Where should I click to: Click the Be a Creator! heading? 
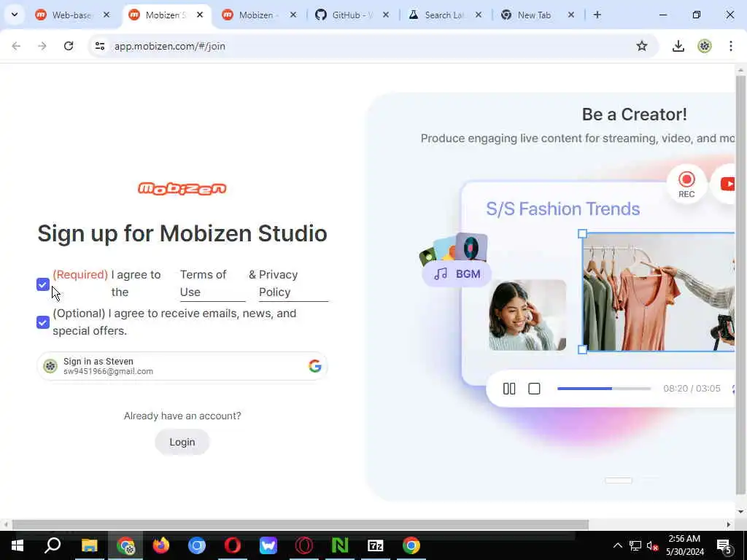coord(634,114)
